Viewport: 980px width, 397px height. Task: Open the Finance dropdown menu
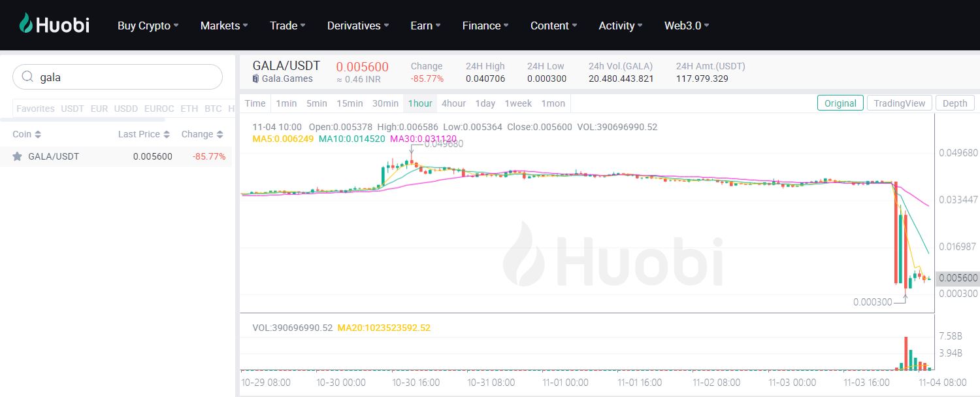pos(485,26)
